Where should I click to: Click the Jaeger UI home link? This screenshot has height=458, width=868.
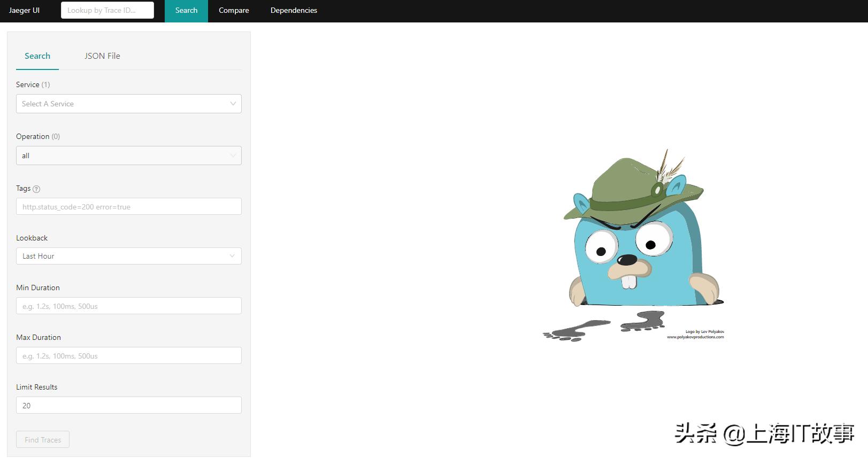[x=24, y=11]
